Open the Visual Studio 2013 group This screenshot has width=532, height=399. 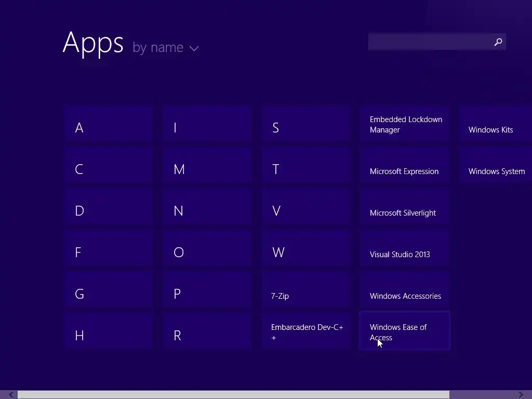click(405, 248)
